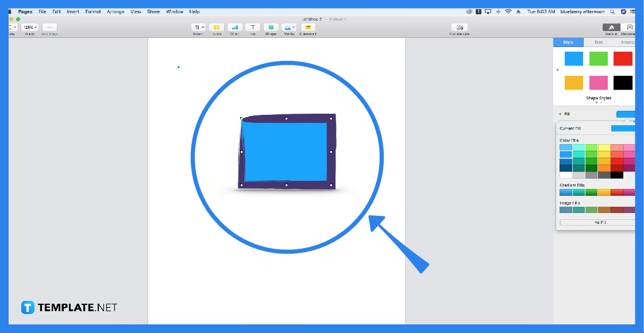Open the Pages app menu
The width and height of the screenshot is (644, 333).
(25, 12)
